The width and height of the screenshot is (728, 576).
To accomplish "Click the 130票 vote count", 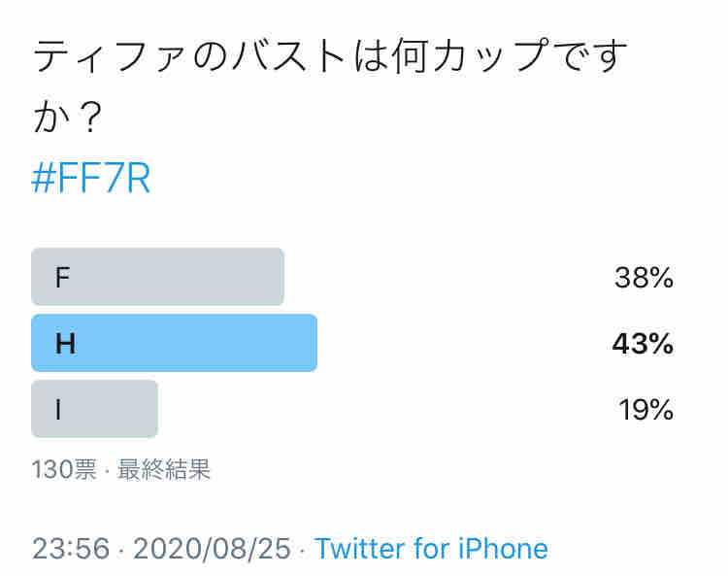I will coord(64,469).
